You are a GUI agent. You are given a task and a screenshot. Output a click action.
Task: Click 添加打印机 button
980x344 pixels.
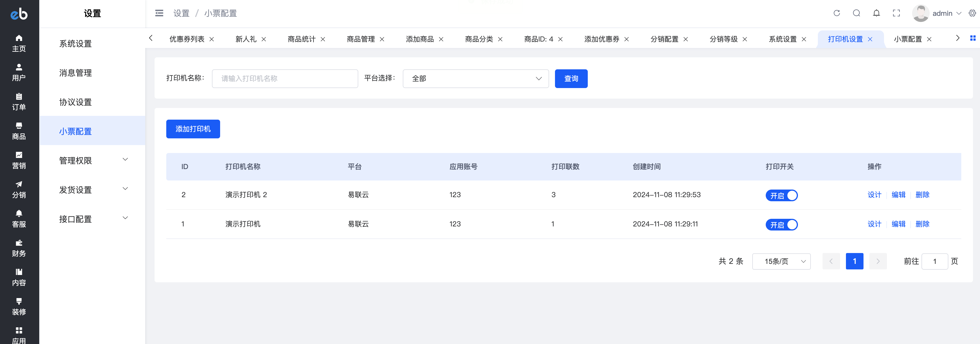pos(193,129)
